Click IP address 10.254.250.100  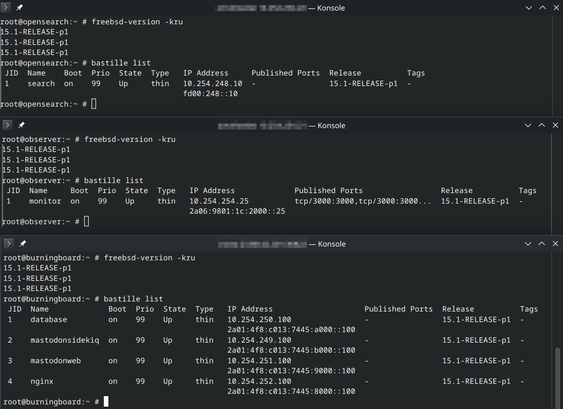point(259,319)
